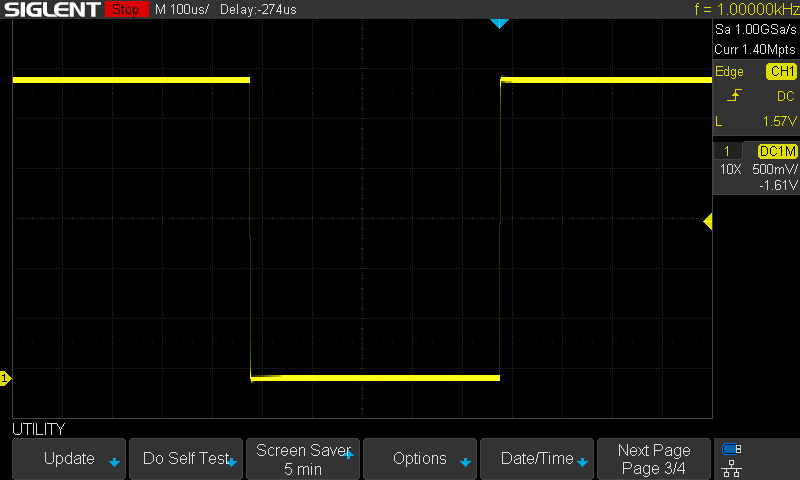
Task: Click the trigger DC coupling label
Action: pyautogui.click(x=786, y=96)
